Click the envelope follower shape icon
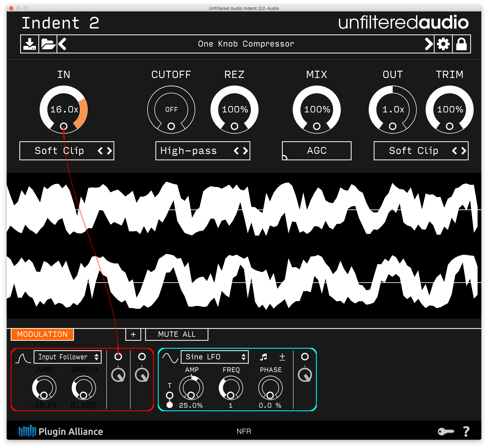 (23, 358)
